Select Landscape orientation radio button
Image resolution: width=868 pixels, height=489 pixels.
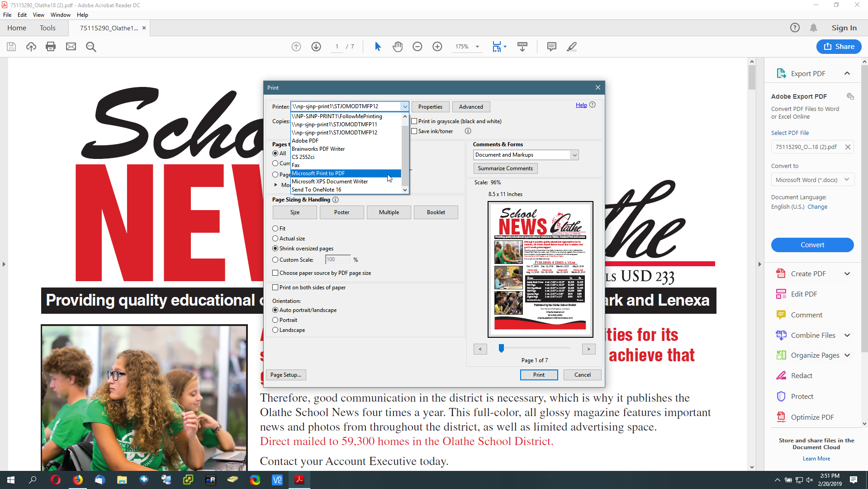click(x=275, y=330)
